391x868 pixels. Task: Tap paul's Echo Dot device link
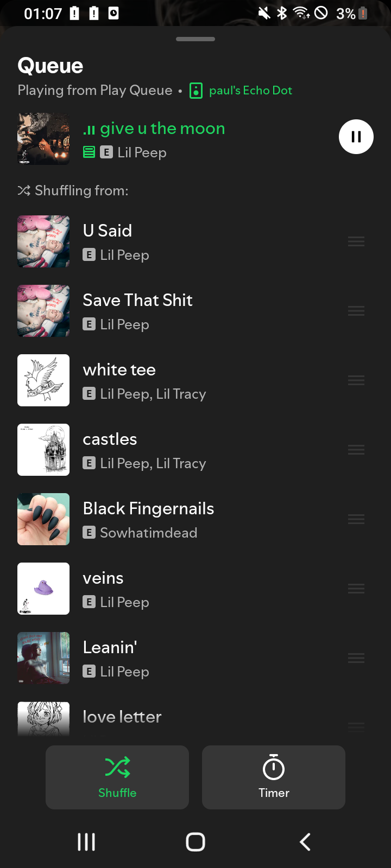point(250,91)
